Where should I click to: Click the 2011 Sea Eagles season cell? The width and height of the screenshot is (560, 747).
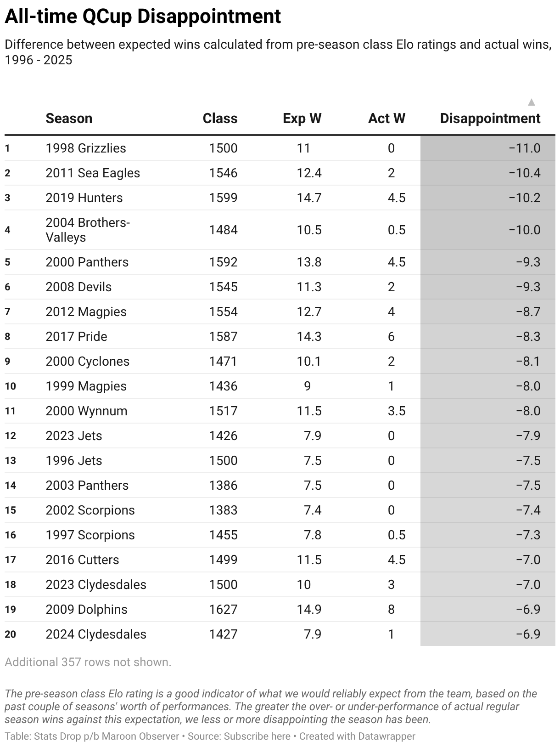(93, 173)
